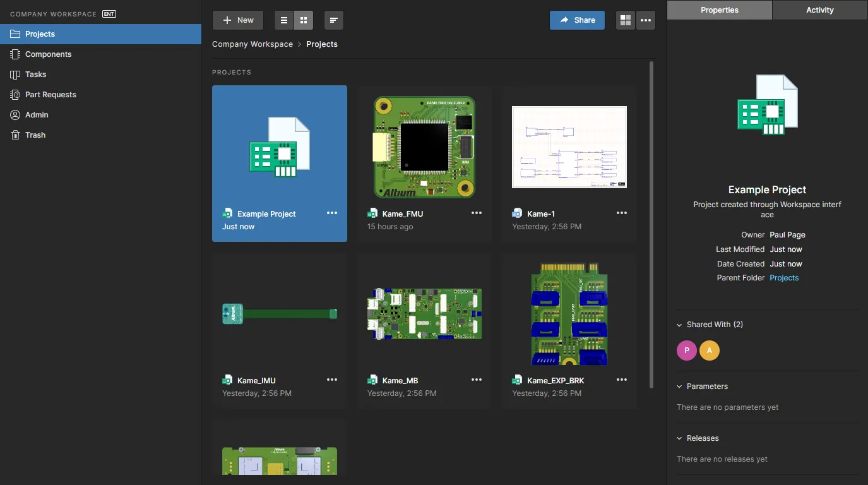868x485 pixels.
Task: Open Part Requests in the sidebar
Action: tap(100, 95)
